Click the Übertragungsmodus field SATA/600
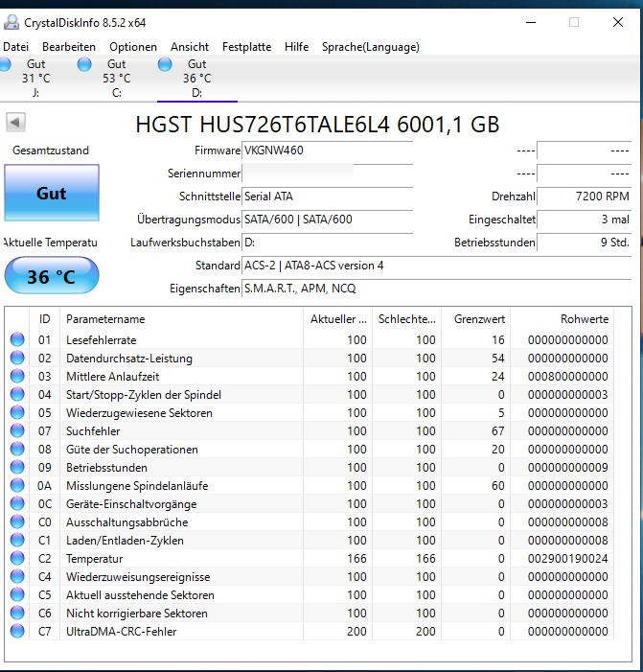Viewport: 643px width, 672px height. coord(328,220)
